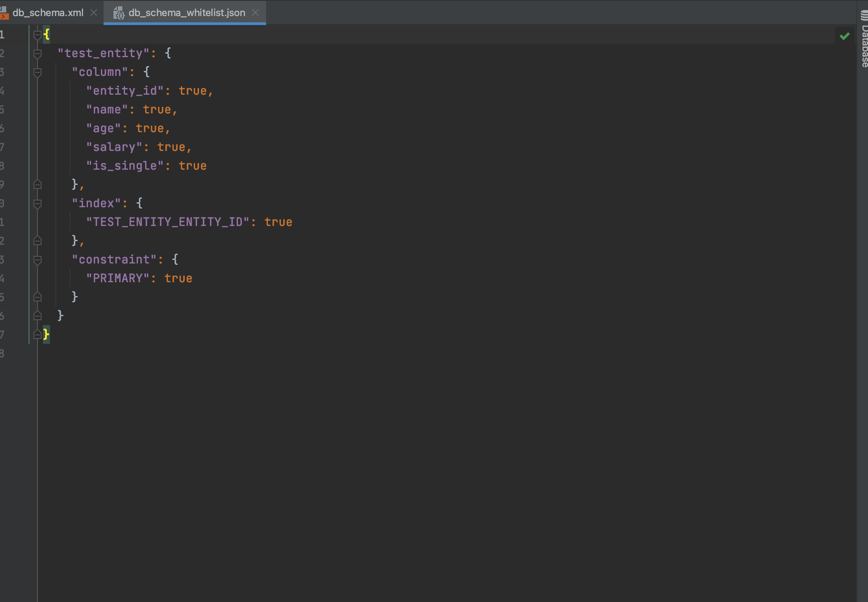
Task: Collapse the "column" block fold marker
Action: pyautogui.click(x=38, y=72)
